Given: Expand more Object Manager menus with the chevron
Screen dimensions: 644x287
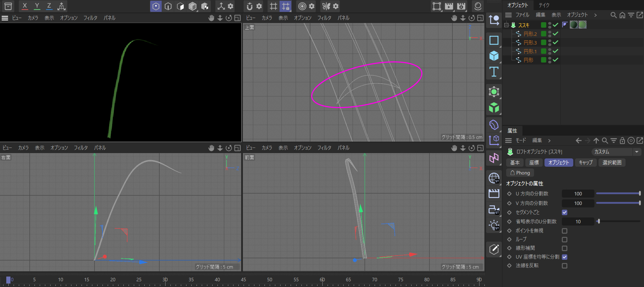Looking at the screenshot, I should coord(595,15).
